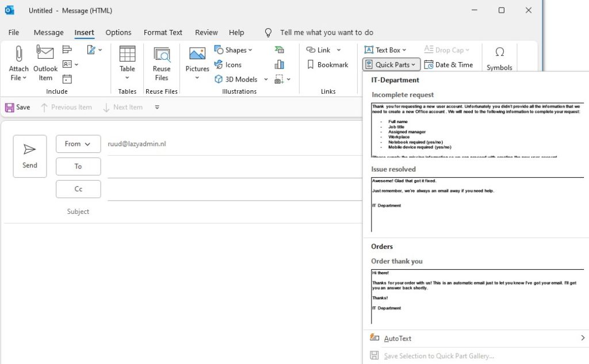Open the From address dropdown

[x=78, y=144]
